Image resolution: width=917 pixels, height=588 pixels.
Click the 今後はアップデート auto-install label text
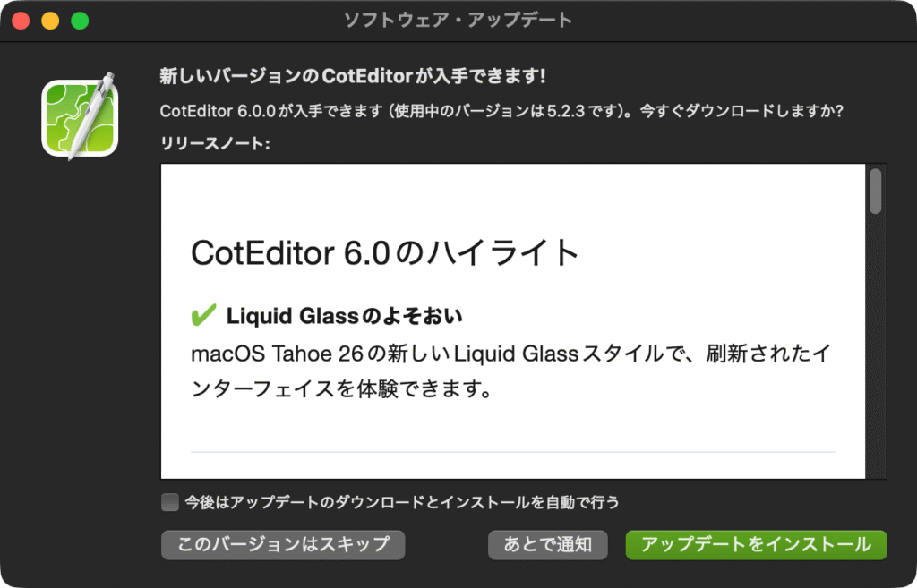pos(402,502)
